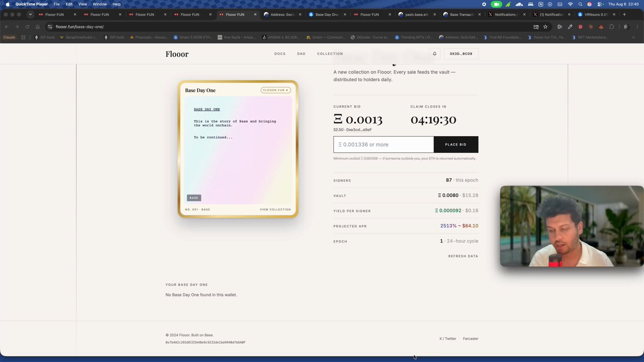This screenshot has height=362, width=644.
Task: Open the DAO navigation link
Action: [302, 54]
